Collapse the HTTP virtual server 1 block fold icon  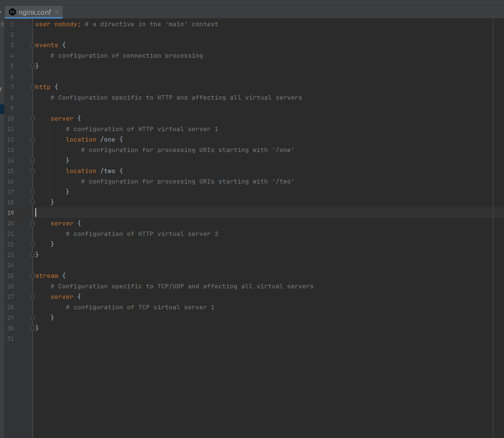(x=32, y=118)
